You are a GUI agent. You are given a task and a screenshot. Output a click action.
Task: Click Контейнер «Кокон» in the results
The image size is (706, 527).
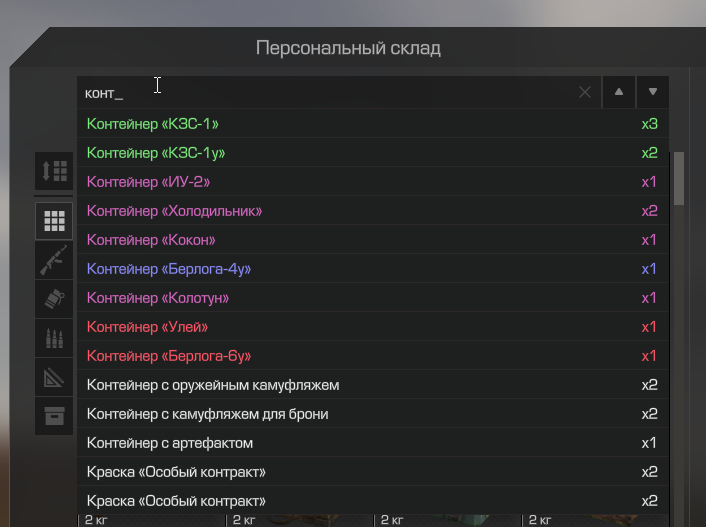click(x=373, y=240)
